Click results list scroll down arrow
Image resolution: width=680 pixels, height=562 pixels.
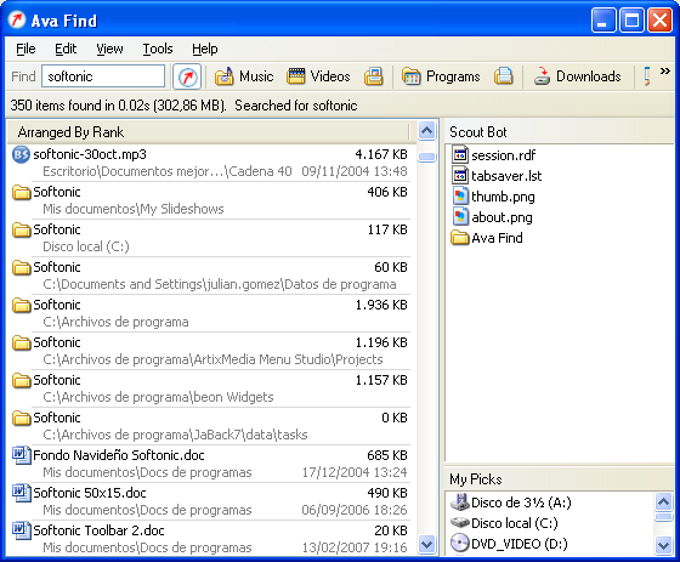tap(427, 544)
